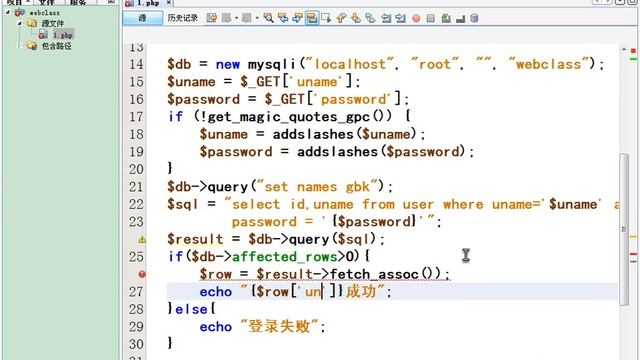Viewport: 640px width, 360px height.
Task: Collapse the 源文件 folder node
Action: click(19, 23)
